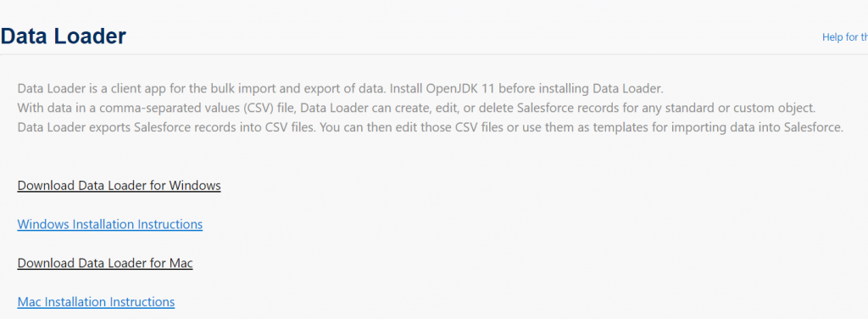Click the words "OpenJDK 11" in the description
The height and width of the screenshot is (319, 868).
tap(461, 88)
